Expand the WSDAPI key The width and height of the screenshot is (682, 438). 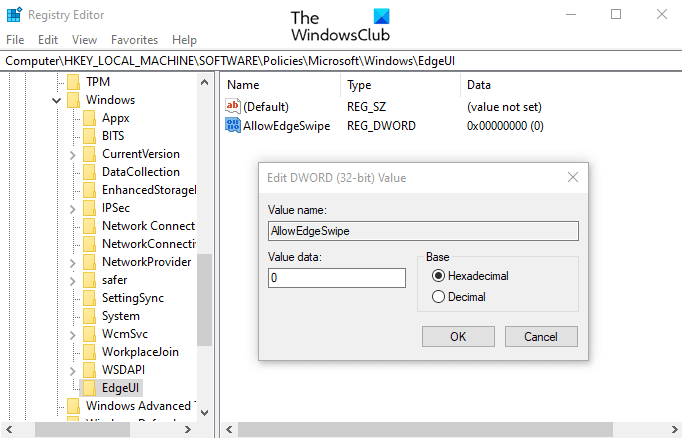coord(72,371)
